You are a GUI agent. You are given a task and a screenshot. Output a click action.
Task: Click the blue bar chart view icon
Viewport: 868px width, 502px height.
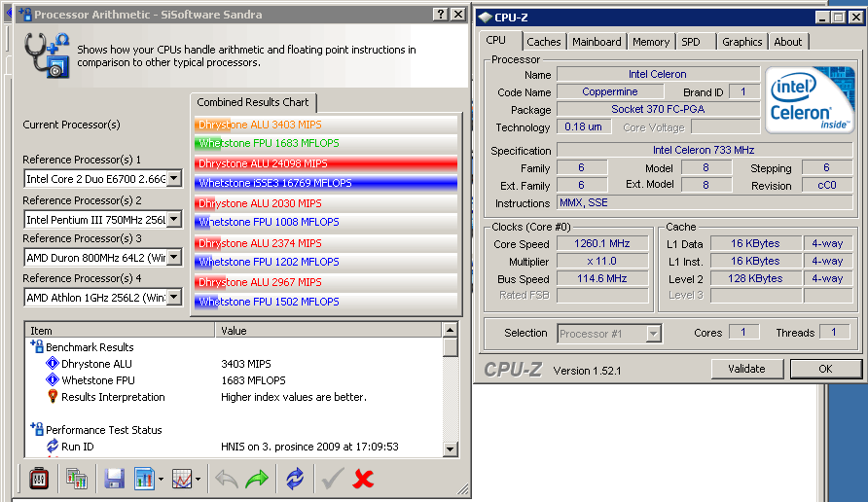(x=144, y=479)
